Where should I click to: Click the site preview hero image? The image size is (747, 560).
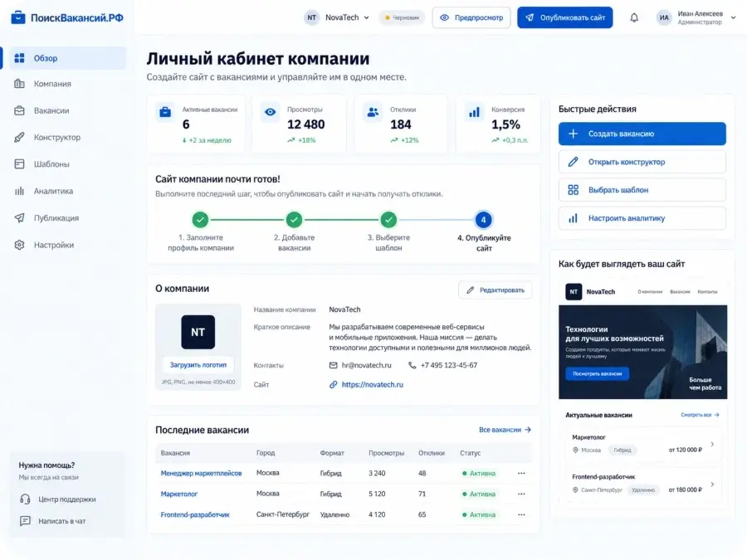click(642, 352)
